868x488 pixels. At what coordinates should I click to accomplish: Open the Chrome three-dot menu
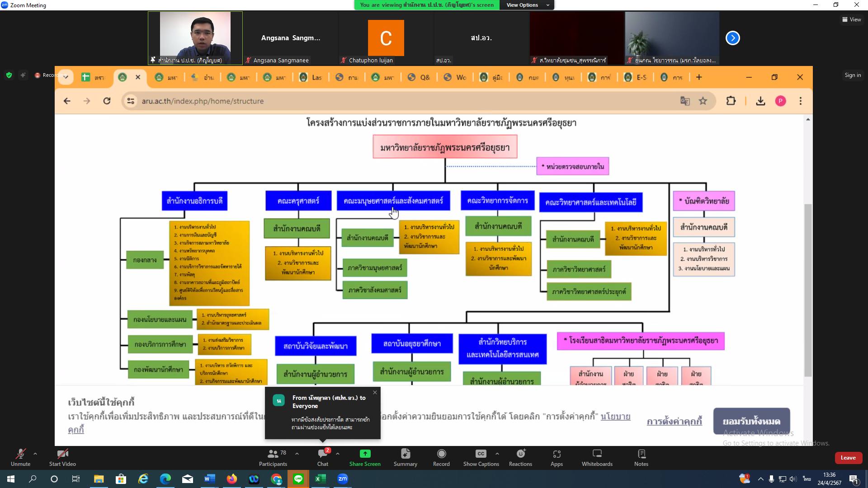click(800, 101)
